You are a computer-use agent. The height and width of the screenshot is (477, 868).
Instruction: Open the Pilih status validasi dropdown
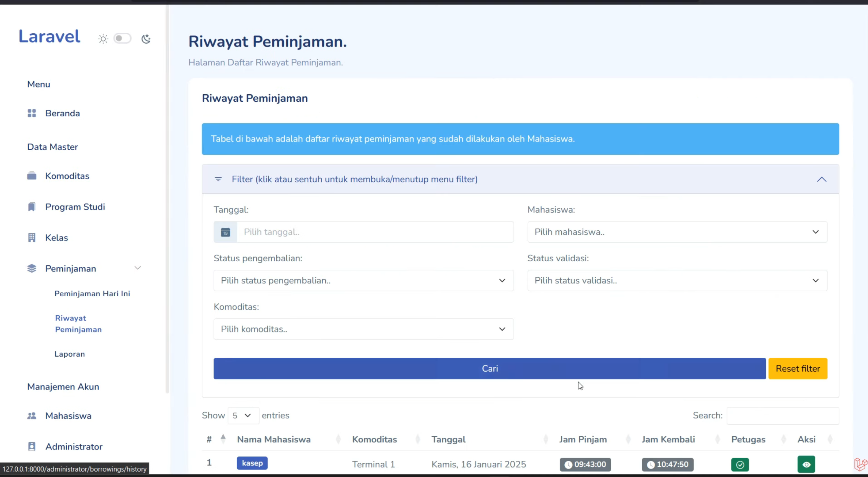click(x=677, y=281)
